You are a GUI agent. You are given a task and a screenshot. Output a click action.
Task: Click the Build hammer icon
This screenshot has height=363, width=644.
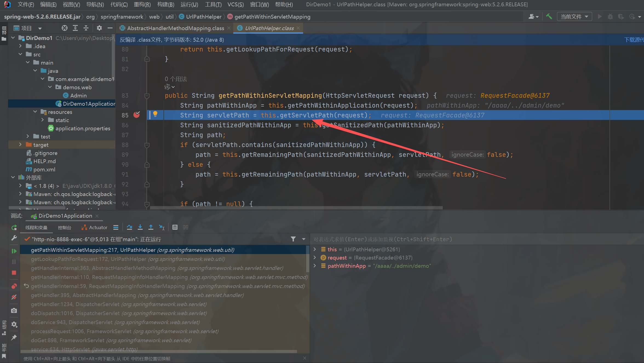[549, 17]
